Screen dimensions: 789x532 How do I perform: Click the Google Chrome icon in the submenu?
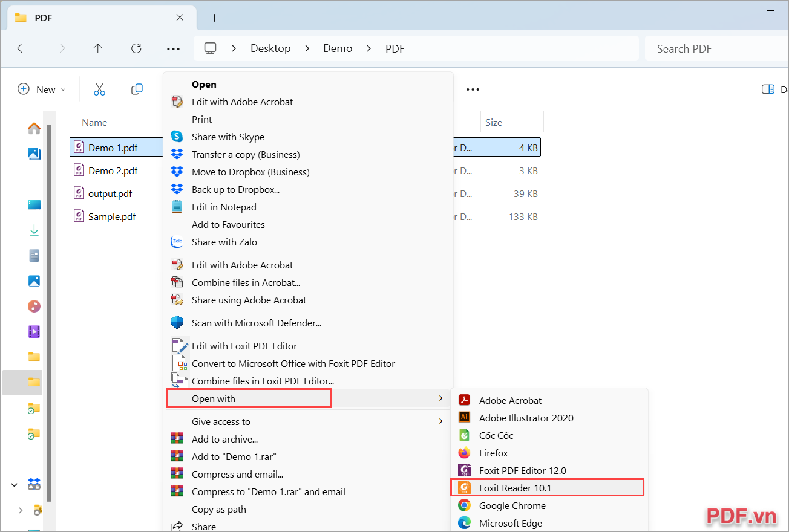click(x=464, y=505)
